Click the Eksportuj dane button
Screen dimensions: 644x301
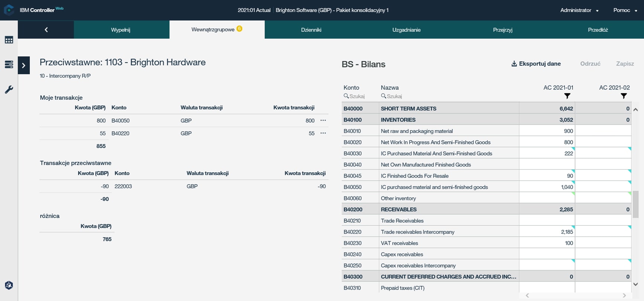(536, 64)
